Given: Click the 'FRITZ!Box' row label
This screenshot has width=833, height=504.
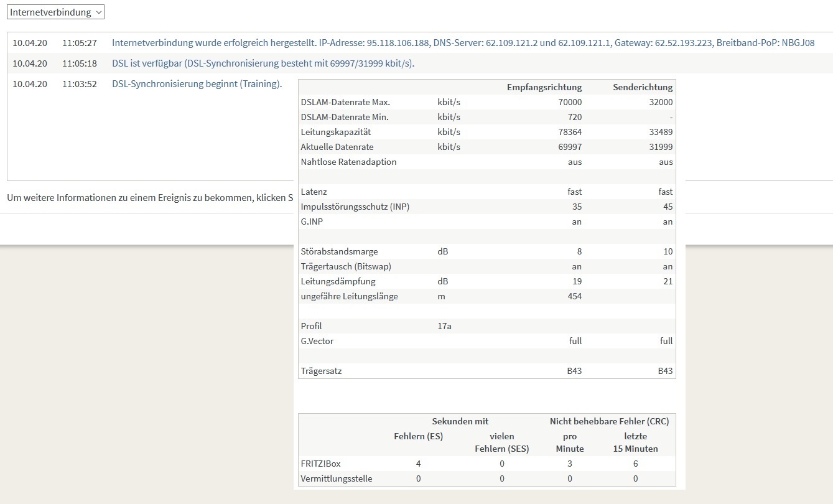Looking at the screenshot, I should [x=320, y=464].
